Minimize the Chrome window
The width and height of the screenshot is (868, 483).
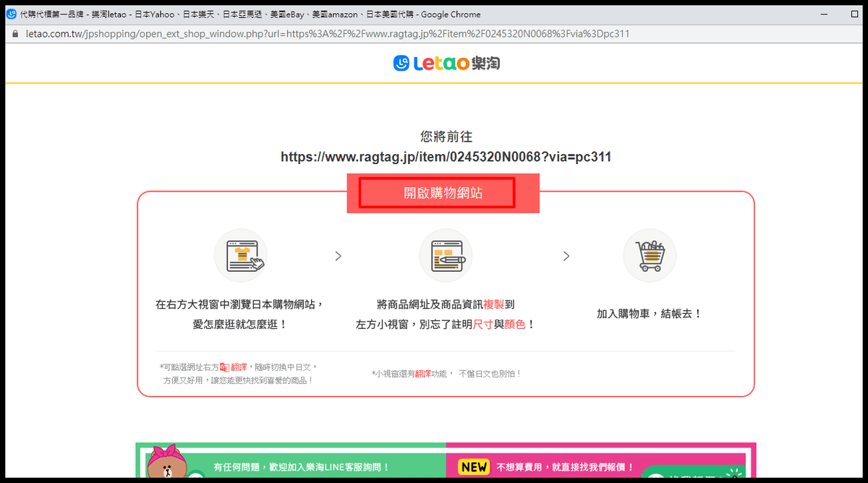coord(824,14)
